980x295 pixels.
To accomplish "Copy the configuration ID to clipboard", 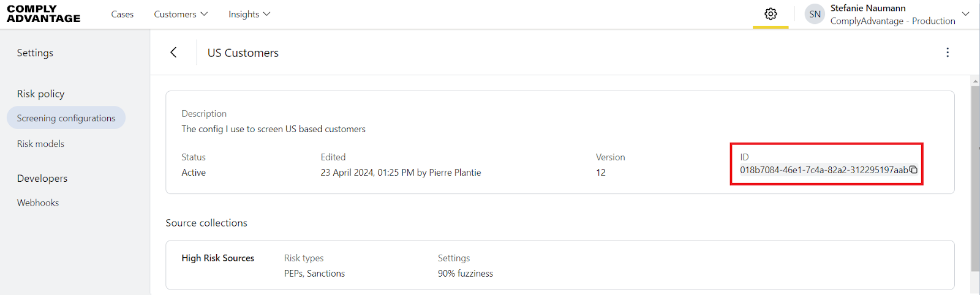I will tap(913, 170).
